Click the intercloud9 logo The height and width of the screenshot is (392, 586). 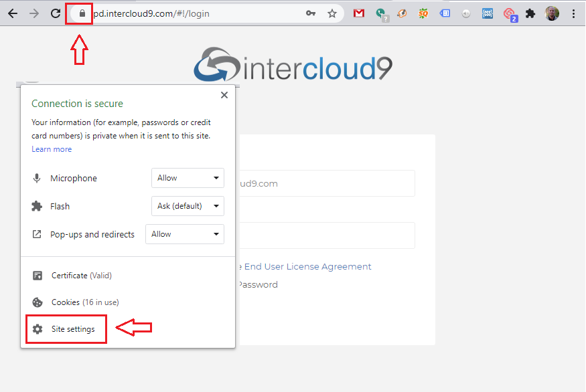click(x=293, y=66)
